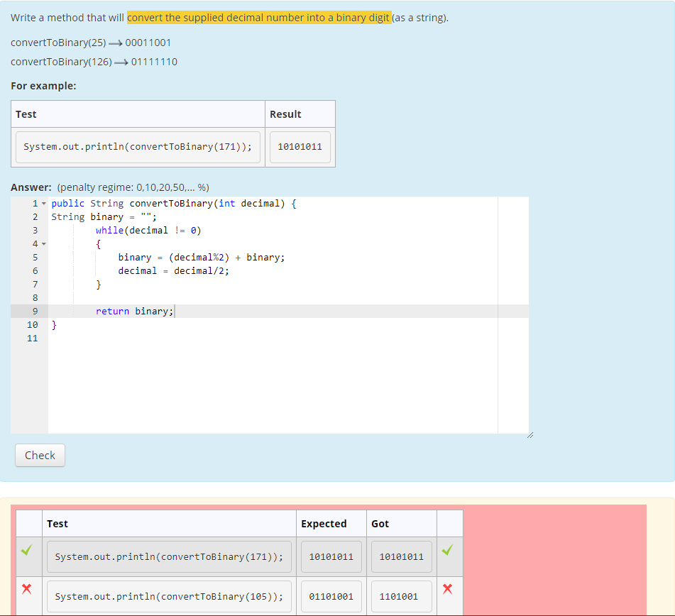Click the green check mark left of test 171
The width and height of the screenshot is (675, 616).
point(27,550)
